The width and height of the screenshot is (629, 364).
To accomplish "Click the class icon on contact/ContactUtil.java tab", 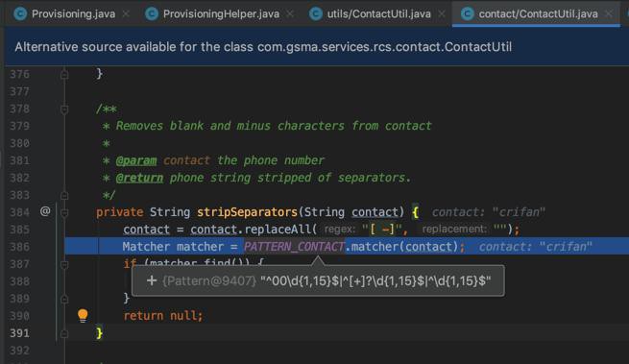I will pyautogui.click(x=467, y=14).
